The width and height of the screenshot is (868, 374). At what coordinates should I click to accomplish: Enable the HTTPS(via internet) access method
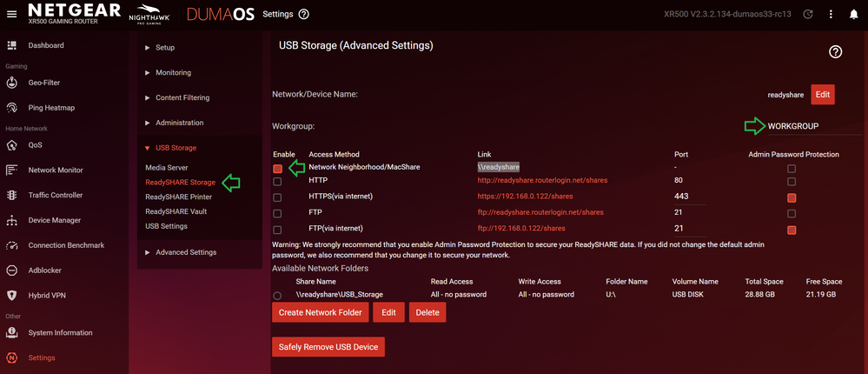(277, 197)
